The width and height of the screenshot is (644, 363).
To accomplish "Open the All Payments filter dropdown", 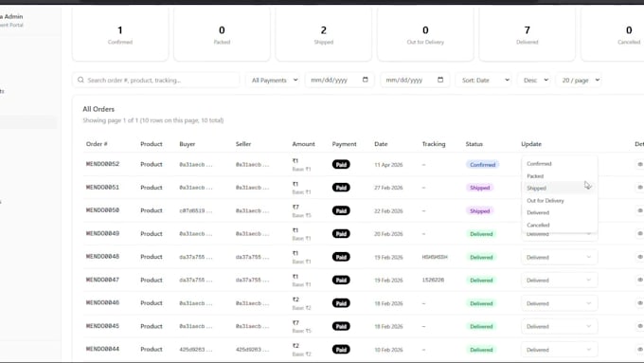I will click(x=274, y=80).
